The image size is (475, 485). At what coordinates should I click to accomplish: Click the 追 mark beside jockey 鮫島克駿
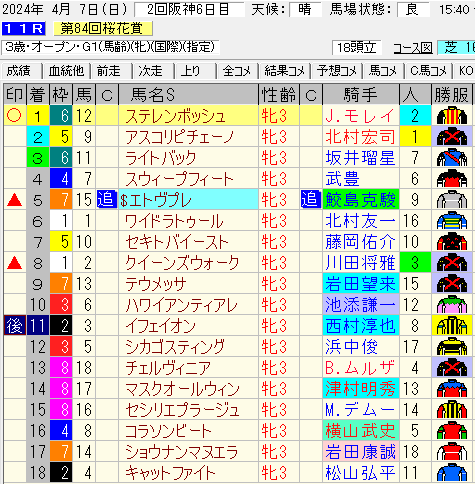click(x=311, y=199)
